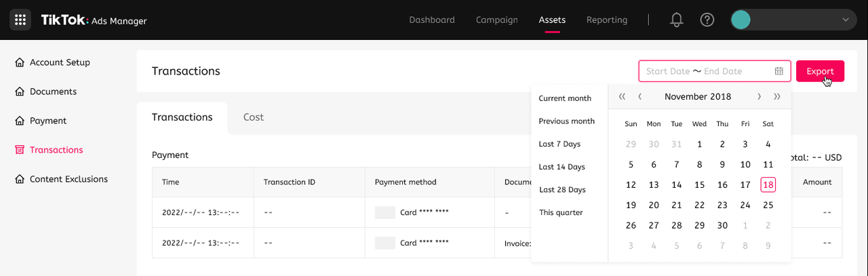Viewport: 868px width, 276px height.
Task: Click the Start Date input field
Action: (667, 71)
